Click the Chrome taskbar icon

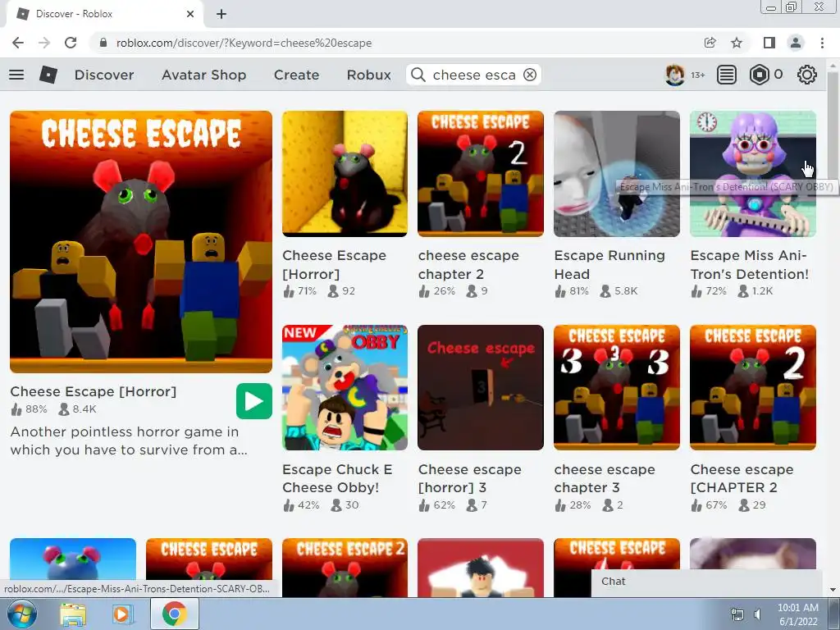(x=174, y=614)
